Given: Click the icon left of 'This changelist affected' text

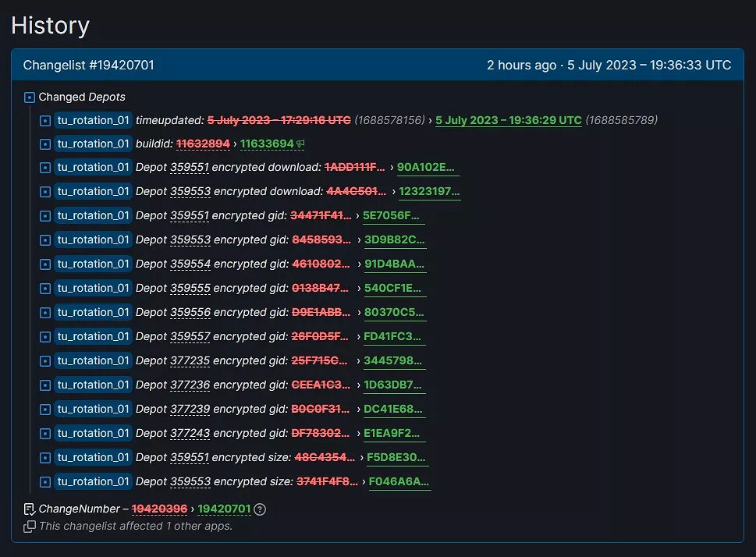Looking at the screenshot, I should click(x=30, y=527).
